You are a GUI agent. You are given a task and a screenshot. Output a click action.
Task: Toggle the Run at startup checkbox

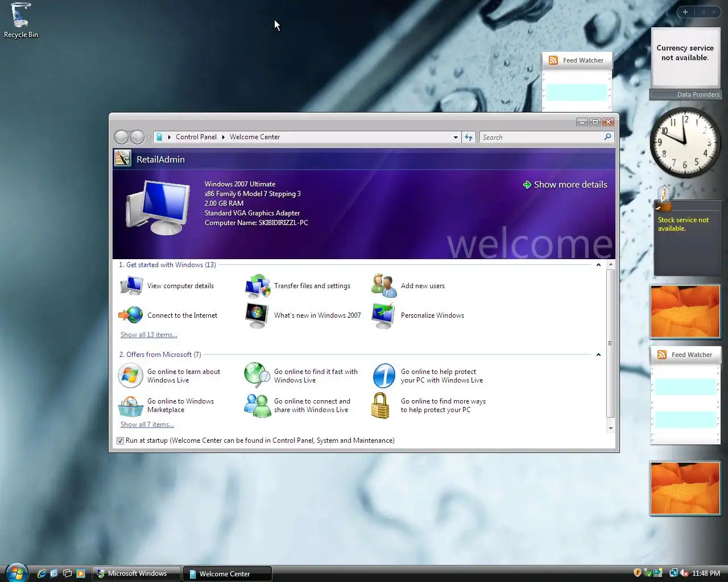tap(120, 440)
